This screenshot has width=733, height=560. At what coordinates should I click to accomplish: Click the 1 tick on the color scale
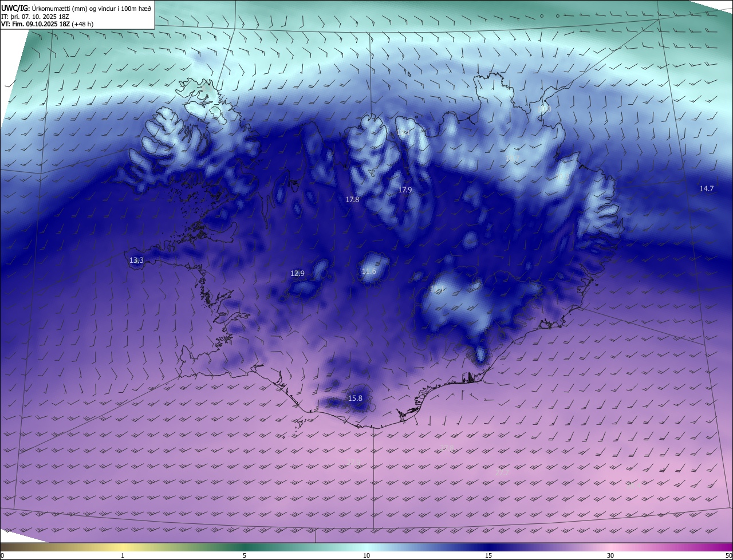[x=123, y=555]
